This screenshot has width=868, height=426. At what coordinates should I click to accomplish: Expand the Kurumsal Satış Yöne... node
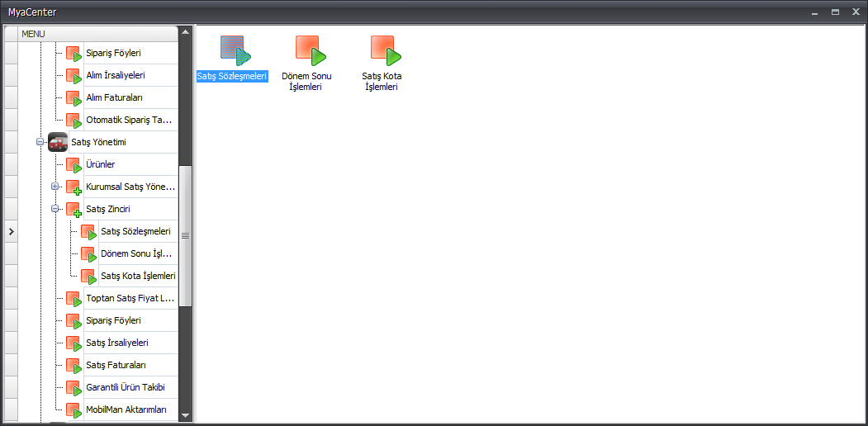click(55, 187)
